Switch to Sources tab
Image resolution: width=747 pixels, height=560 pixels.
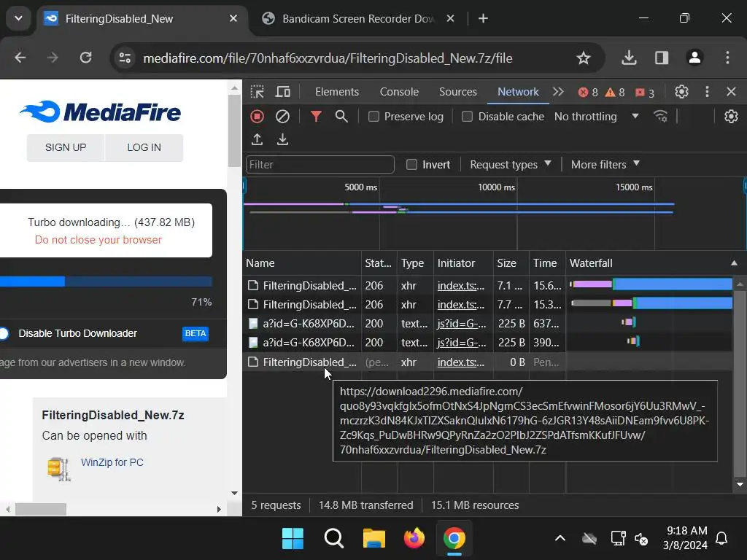coord(458,92)
